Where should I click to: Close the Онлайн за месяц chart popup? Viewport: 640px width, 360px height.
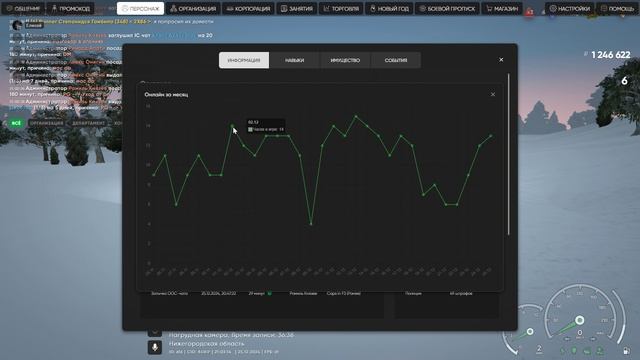pos(493,94)
